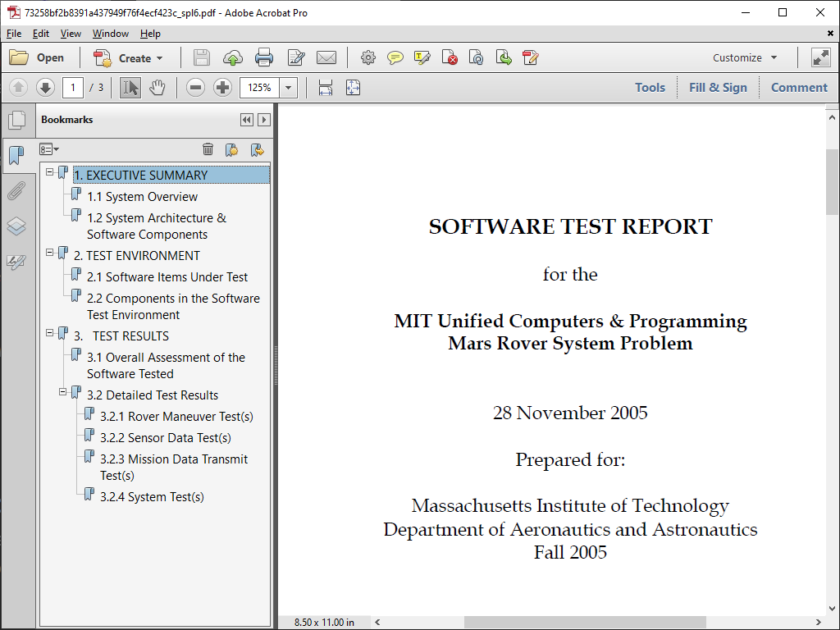The height and width of the screenshot is (630, 840).
Task: Click the red pencil edit PDF icon
Action: (531, 58)
